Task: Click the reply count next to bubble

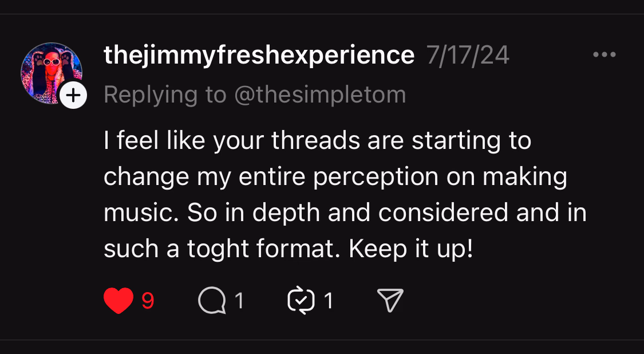Action: coord(239,301)
